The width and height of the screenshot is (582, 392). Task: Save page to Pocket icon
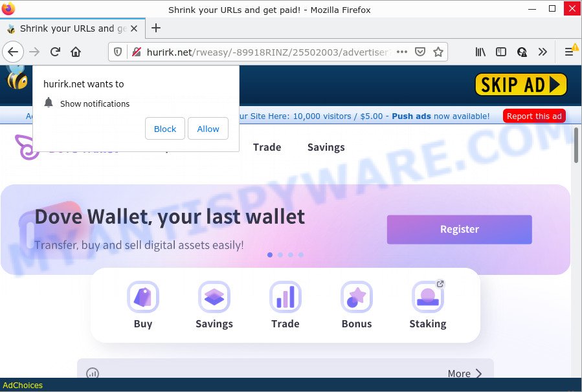420,52
